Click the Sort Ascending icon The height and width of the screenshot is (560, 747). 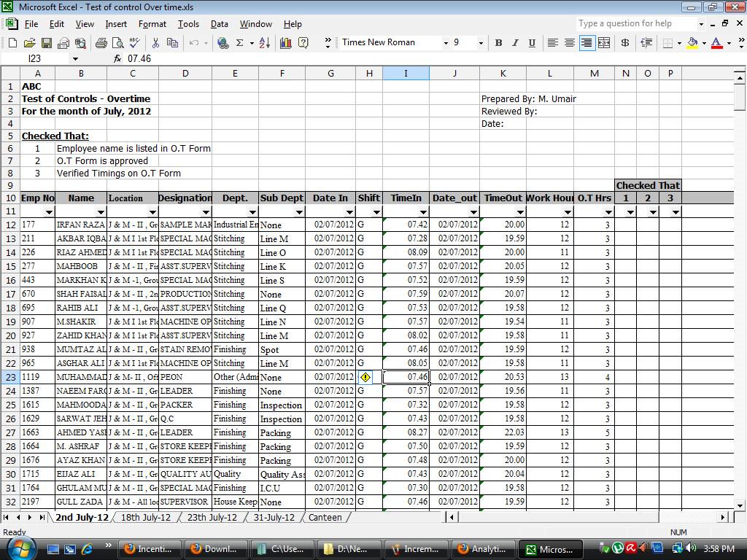pyautogui.click(x=265, y=43)
